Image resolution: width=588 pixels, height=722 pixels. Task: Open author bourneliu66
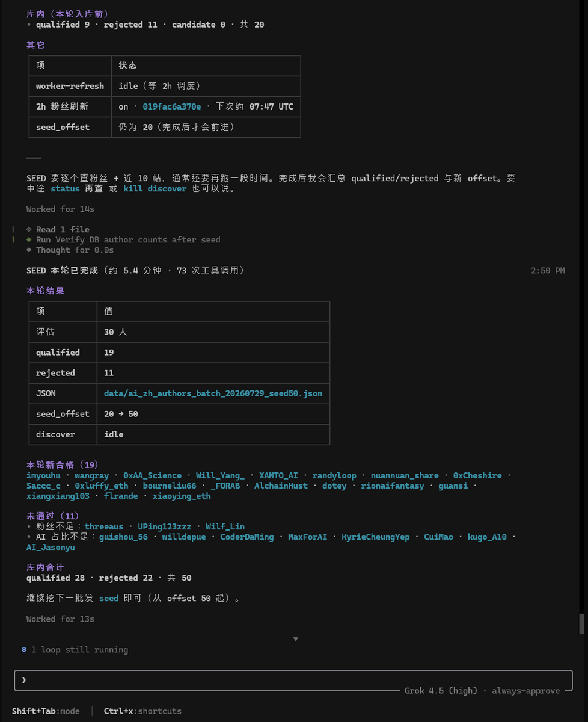(x=170, y=486)
